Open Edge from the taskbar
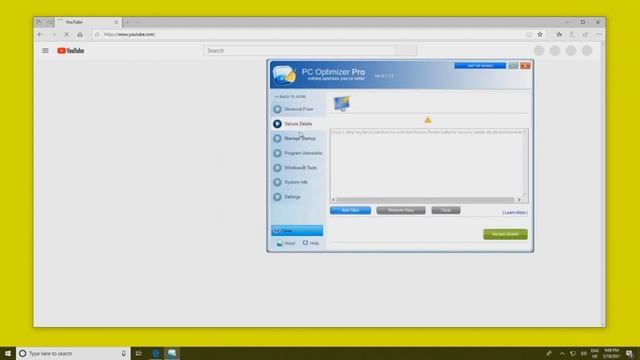Image resolution: width=640 pixels, height=360 pixels. coord(156,353)
